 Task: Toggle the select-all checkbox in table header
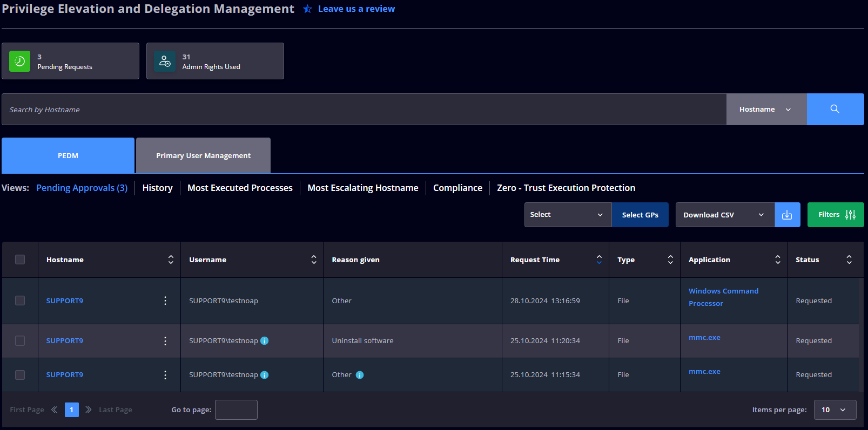point(20,260)
